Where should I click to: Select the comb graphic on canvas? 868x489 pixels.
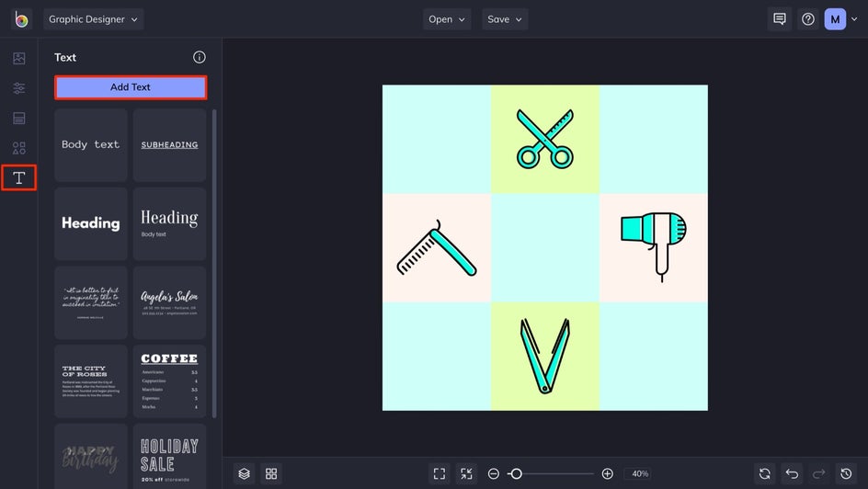[436, 248]
